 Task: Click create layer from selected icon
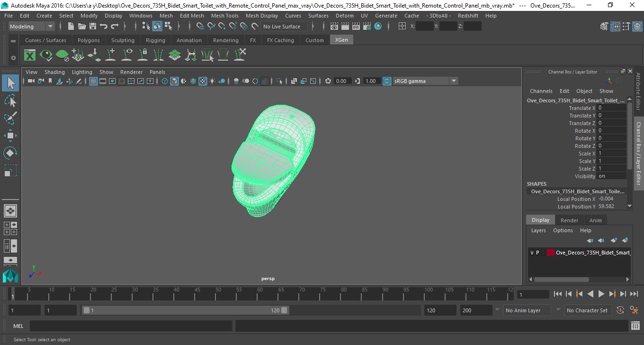(625, 240)
